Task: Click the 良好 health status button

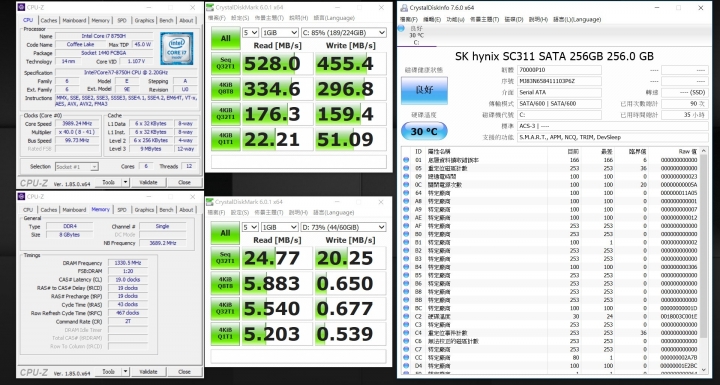Action: (424, 90)
